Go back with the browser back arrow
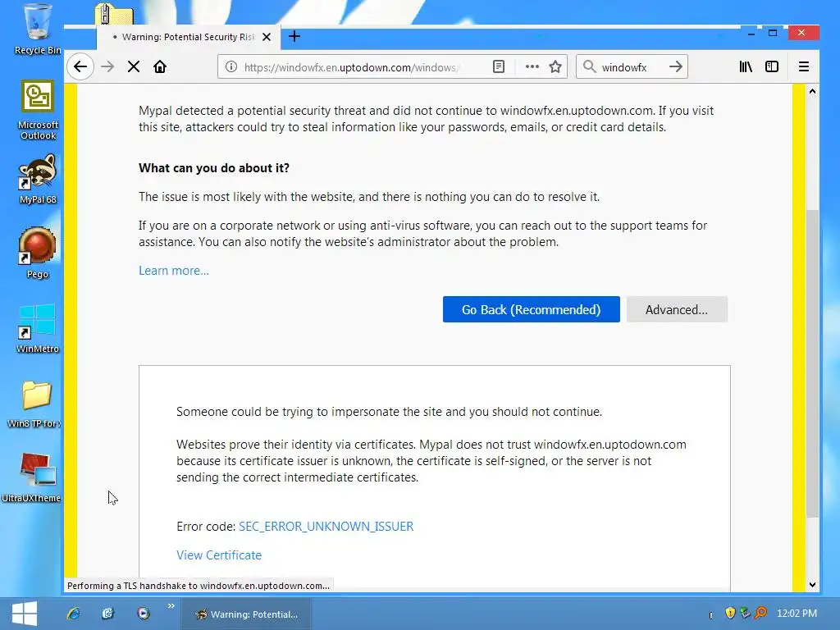This screenshot has height=630, width=840. (80, 67)
